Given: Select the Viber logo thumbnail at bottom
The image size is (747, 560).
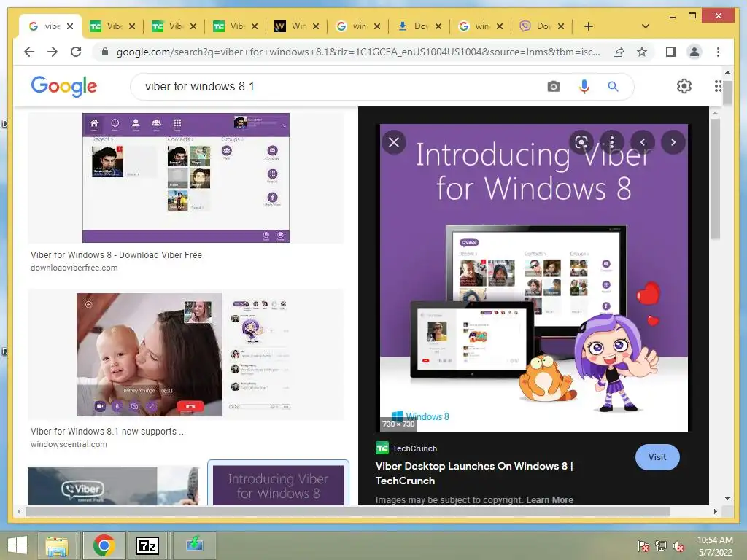Looking at the screenshot, I should (113, 486).
